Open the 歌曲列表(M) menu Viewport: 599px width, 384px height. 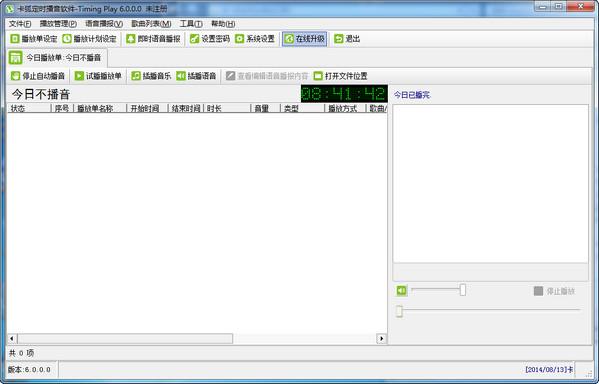(x=151, y=24)
